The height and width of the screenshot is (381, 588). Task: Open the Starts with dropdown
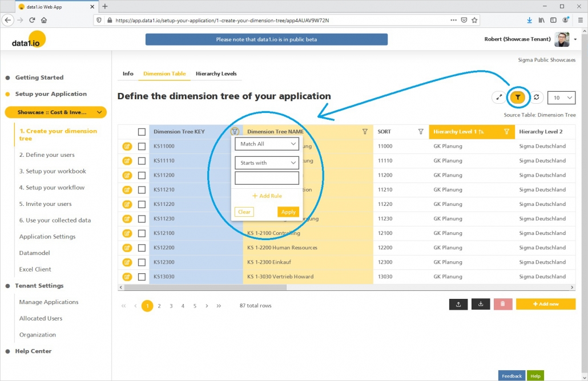[x=267, y=163]
